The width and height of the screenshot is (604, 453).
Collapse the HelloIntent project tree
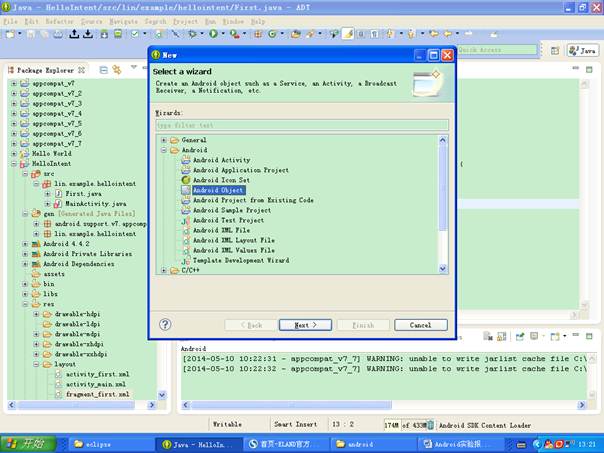14,163
